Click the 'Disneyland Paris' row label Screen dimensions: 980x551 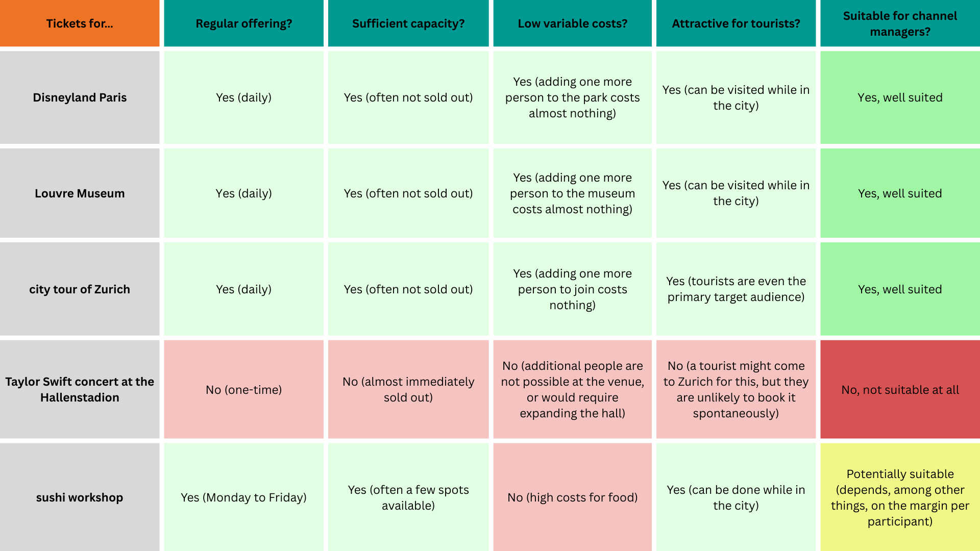80,97
